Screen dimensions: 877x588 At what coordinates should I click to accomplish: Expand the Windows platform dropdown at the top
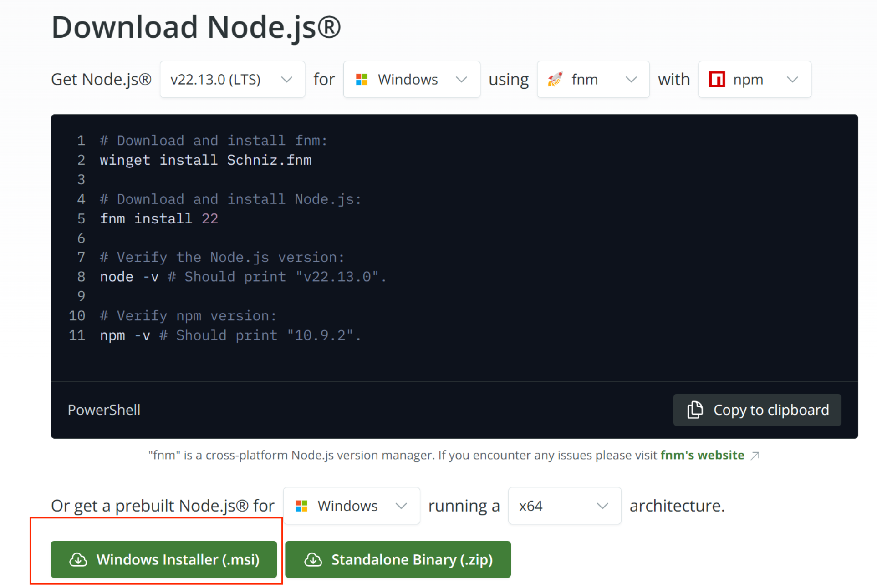coord(412,80)
